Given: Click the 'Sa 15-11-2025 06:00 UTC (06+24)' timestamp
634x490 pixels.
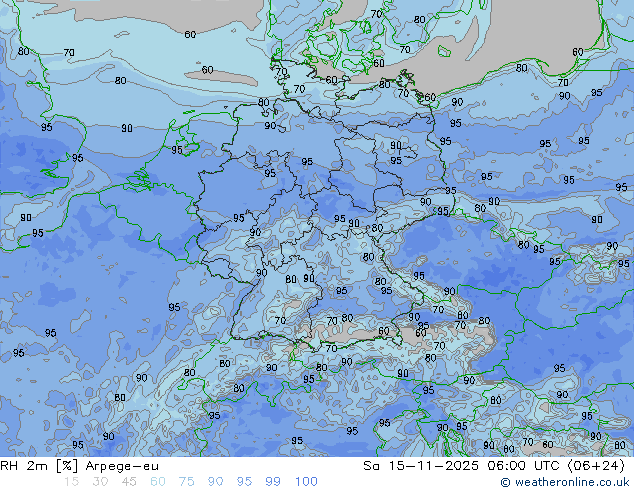Looking at the screenshot, I should click(x=494, y=466).
